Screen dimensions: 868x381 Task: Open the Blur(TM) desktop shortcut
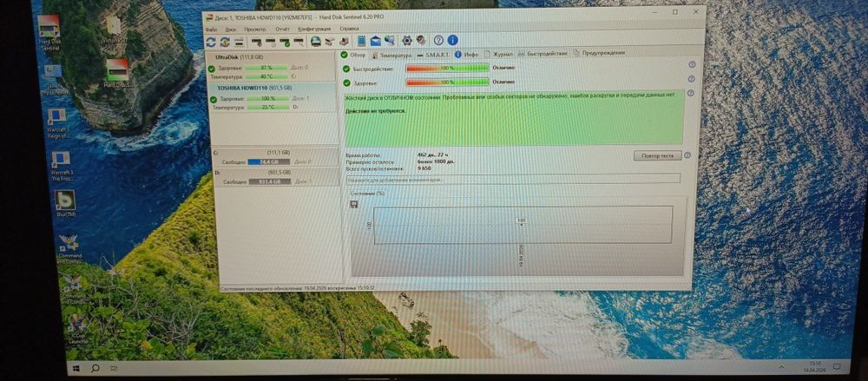pos(65,204)
